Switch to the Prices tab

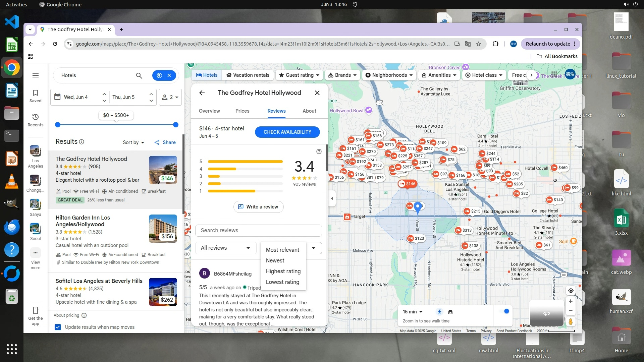pyautogui.click(x=242, y=111)
